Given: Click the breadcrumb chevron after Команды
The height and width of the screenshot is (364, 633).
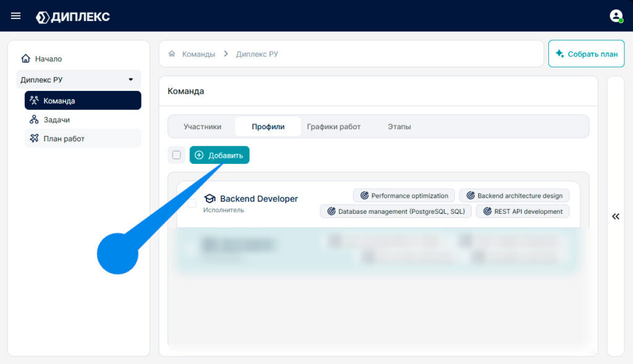Looking at the screenshot, I should pos(226,54).
